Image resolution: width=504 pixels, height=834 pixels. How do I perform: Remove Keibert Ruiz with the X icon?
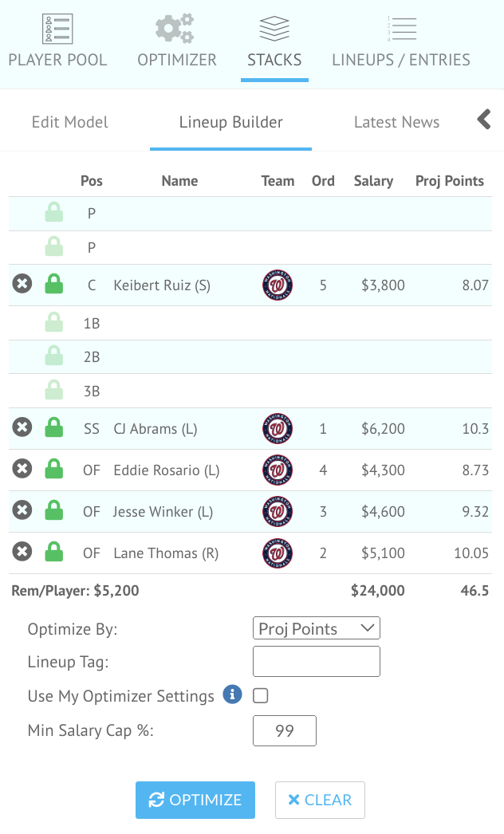22,283
